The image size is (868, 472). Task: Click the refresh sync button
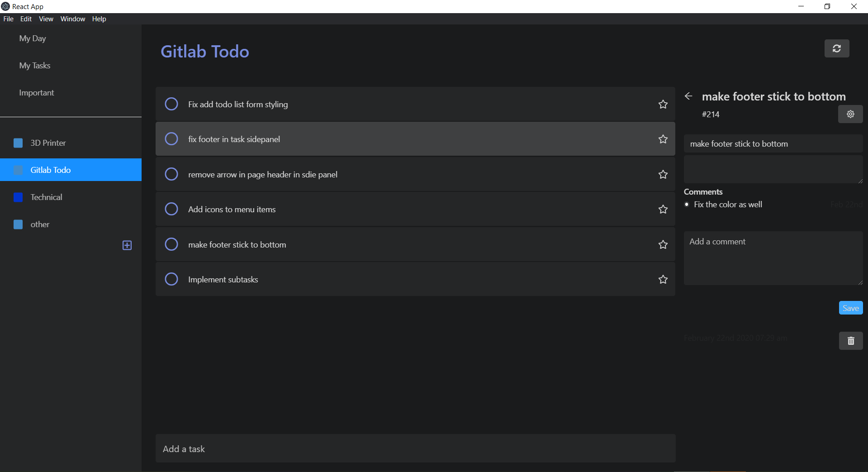coord(836,48)
